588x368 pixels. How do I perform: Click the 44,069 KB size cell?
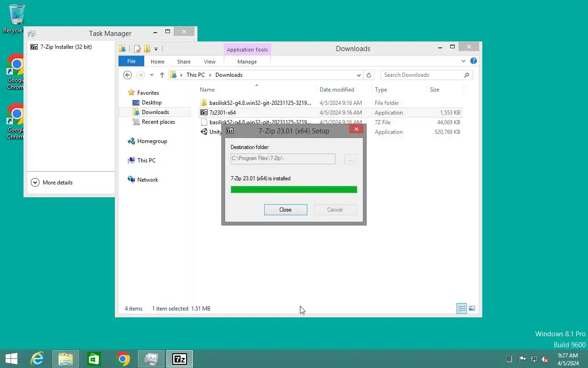448,122
